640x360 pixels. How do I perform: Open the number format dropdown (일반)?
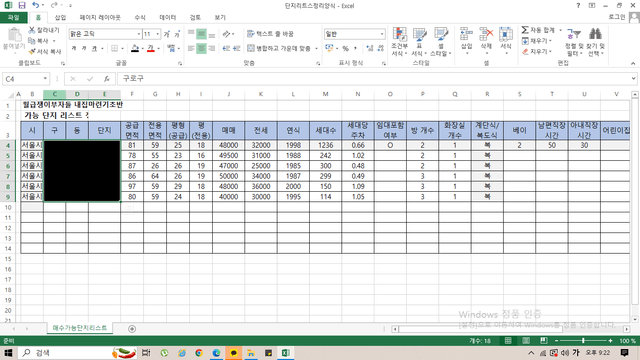[382, 34]
